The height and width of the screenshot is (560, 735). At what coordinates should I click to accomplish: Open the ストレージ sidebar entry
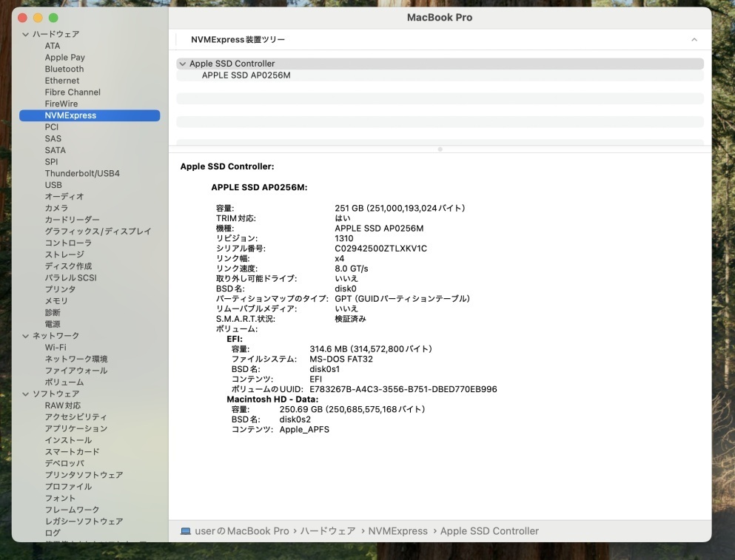coord(64,254)
